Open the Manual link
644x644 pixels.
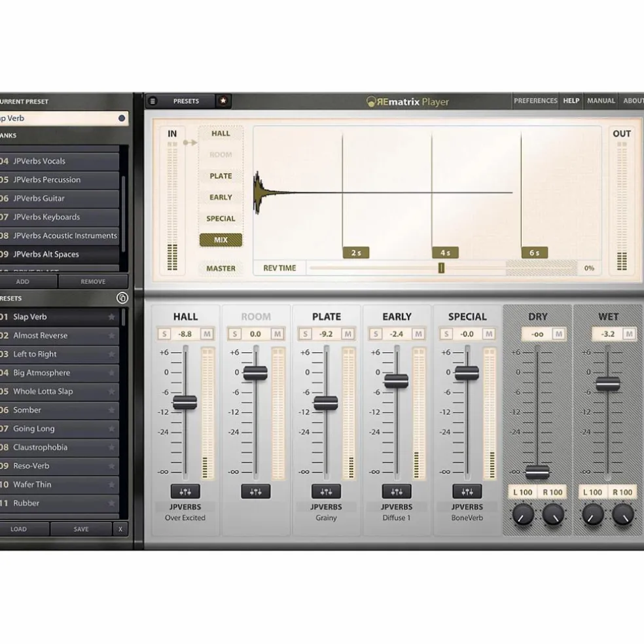pyautogui.click(x=601, y=101)
